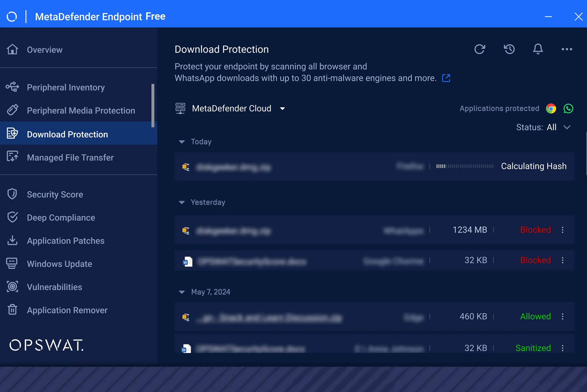This screenshot has height=392, width=587.
Task: Click the OPSWAT logo in the sidebar
Action: coord(47,345)
